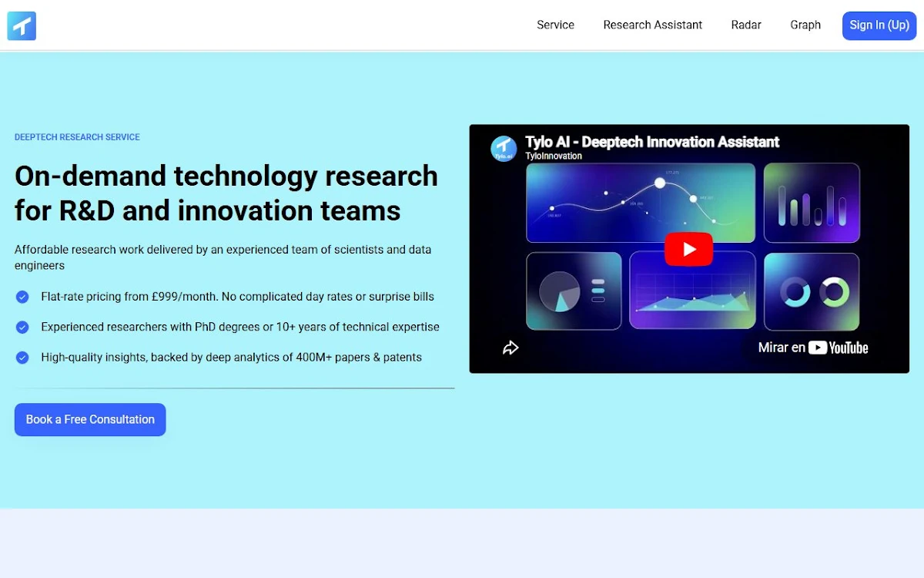The height and width of the screenshot is (578, 924).
Task: Click the checkmark icon beside Flat-rate pricing
Action: 22,296
